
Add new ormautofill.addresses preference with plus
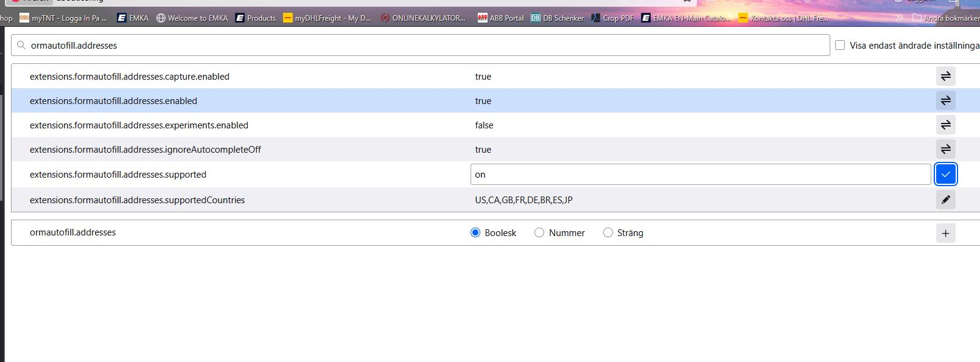pyautogui.click(x=945, y=233)
